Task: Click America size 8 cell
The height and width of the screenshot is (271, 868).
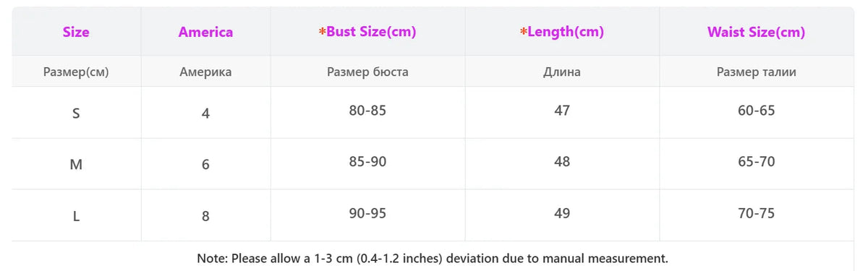Action: coord(205,216)
